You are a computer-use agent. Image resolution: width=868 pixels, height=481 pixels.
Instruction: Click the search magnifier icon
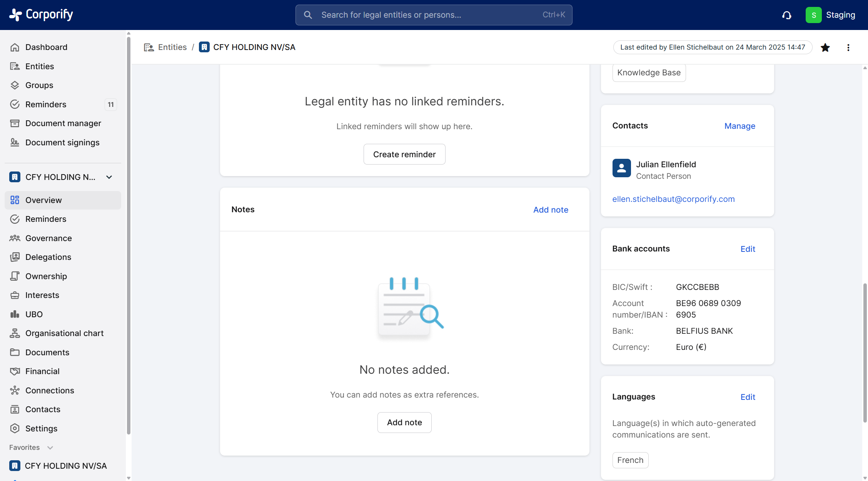[308, 15]
